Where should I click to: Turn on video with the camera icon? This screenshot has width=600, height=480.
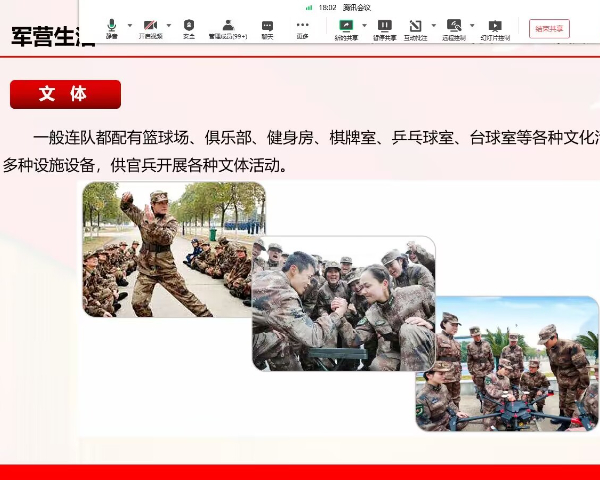pos(150,29)
